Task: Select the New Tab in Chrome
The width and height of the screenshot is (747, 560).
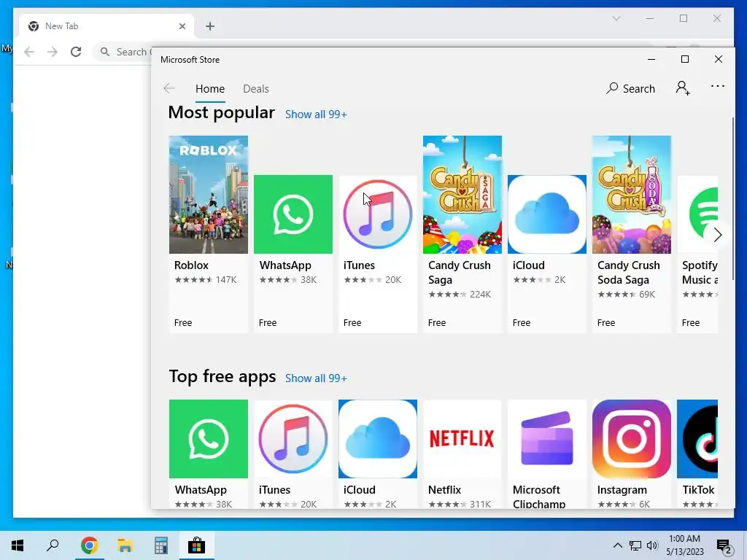Action: [x=106, y=26]
